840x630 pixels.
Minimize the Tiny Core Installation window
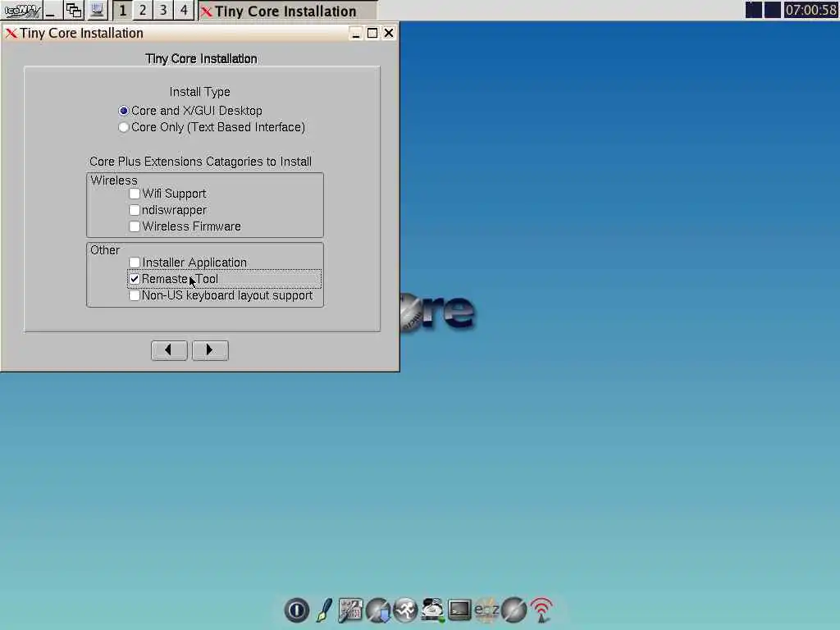pos(355,33)
